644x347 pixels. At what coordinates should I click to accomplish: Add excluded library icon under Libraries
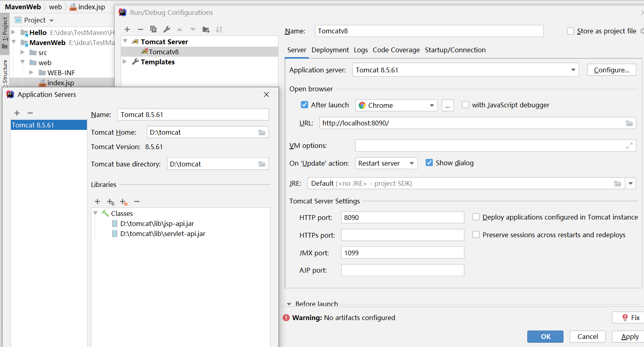[x=124, y=202]
